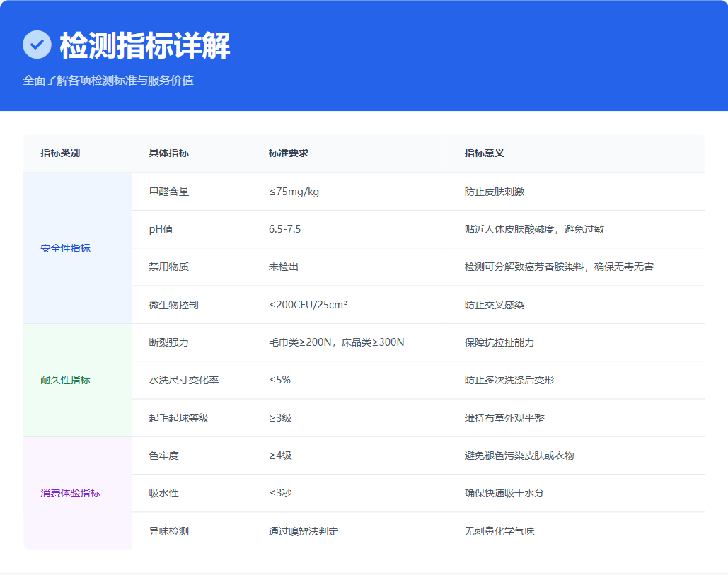The height and width of the screenshot is (575, 728).
Task: Click the ≤200CFU/25cm² microbial standard cell
Action: 308,305
